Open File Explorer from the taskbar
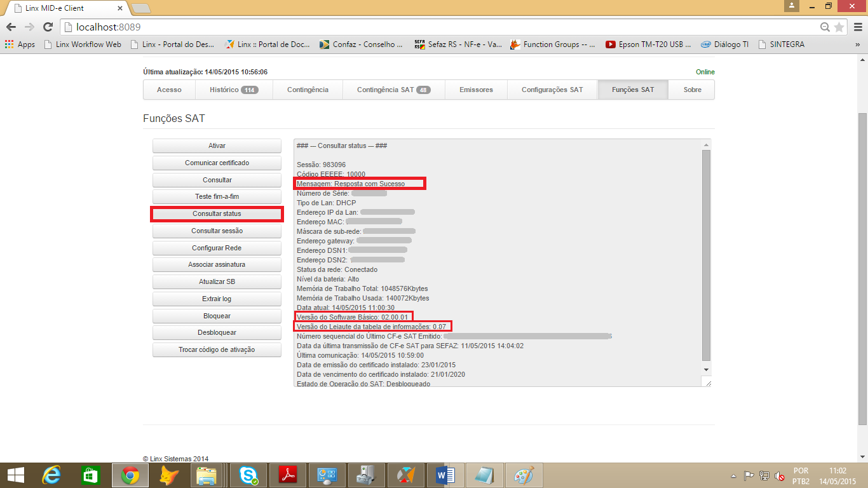Image resolution: width=868 pixels, height=488 pixels. tap(208, 475)
